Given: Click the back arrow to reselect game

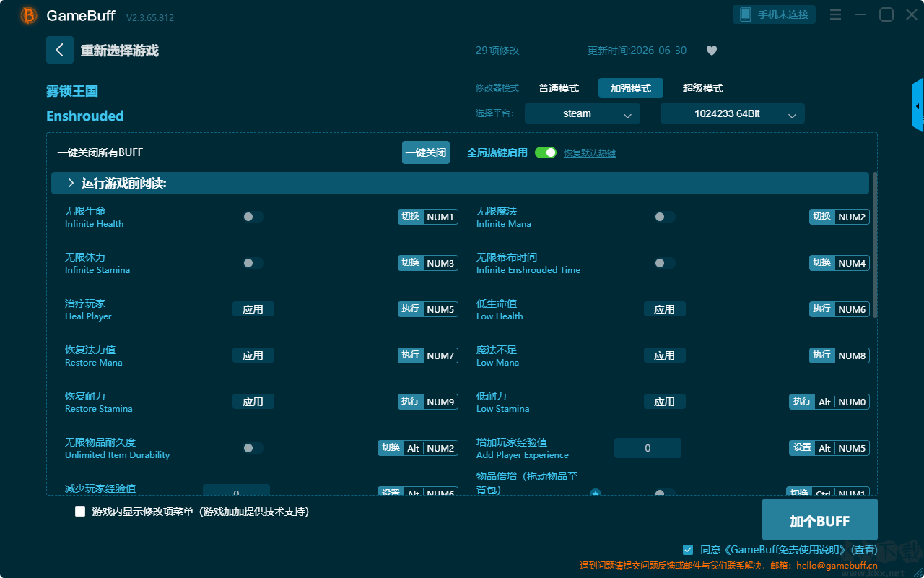Looking at the screenshot, I should pos(60,50).
